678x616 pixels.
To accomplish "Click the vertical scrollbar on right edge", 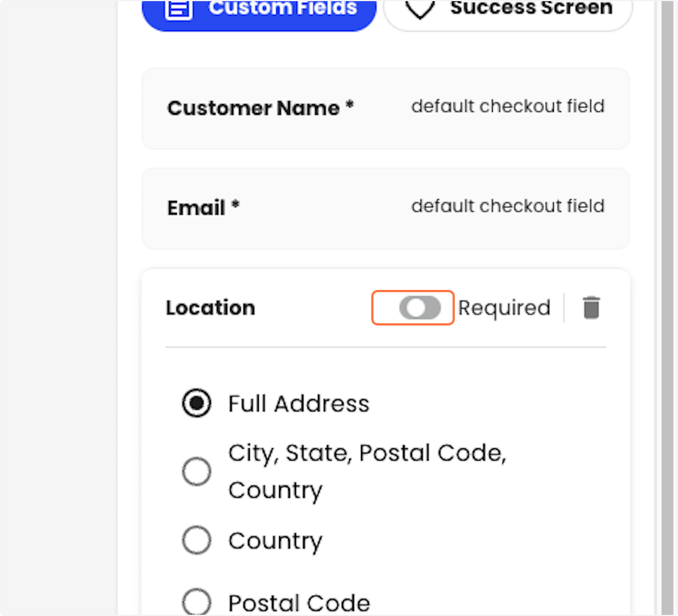I will (x=667, y=308).
